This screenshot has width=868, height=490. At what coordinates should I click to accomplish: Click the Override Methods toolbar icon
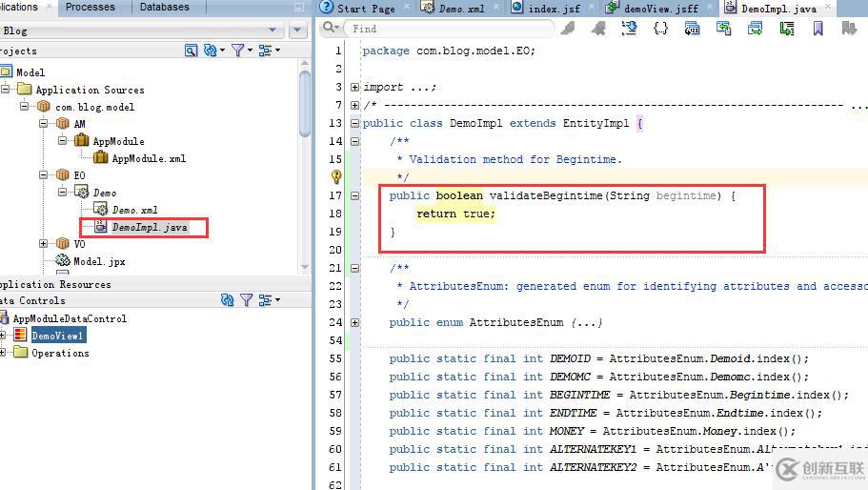tap(723, 28)
